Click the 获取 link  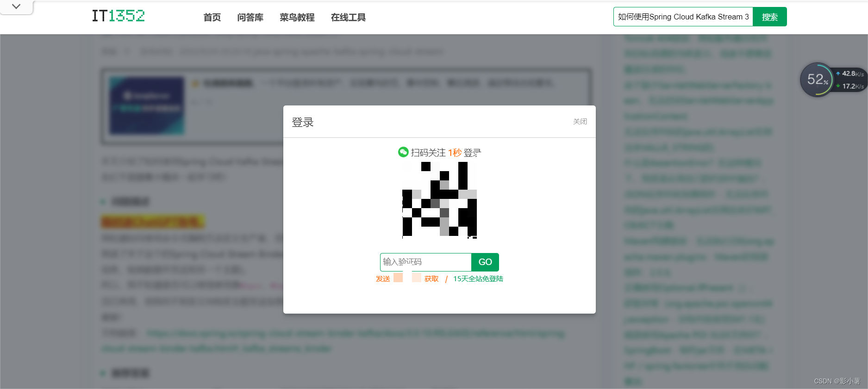pyautogui.click(x=431, y=278)
